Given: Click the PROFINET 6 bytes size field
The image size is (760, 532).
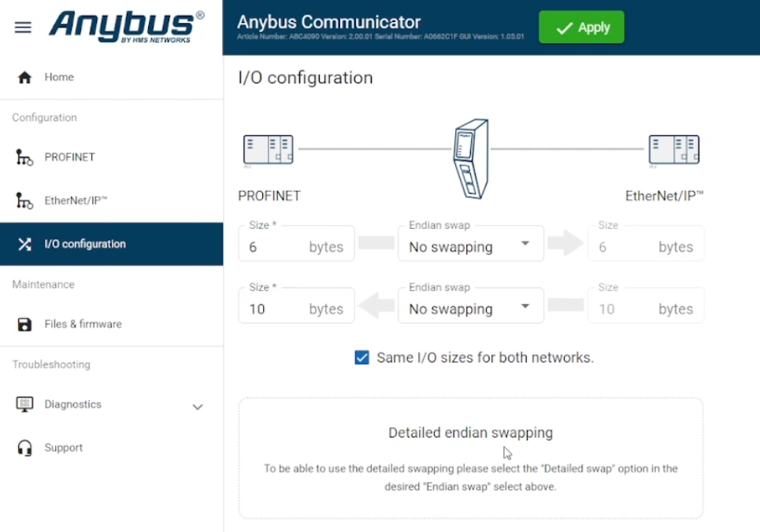Looking at the screenshot, I should tap(296, 244).
